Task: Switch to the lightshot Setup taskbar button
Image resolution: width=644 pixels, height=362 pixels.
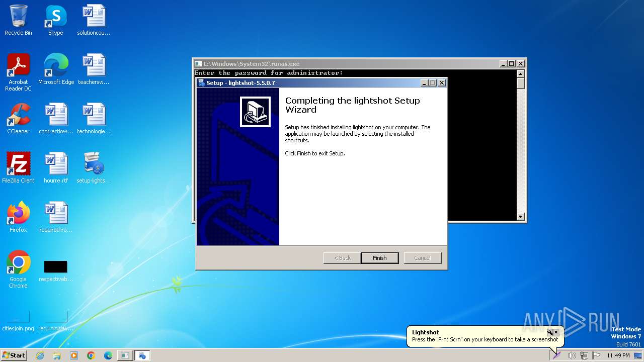Action: coord(142,355)
